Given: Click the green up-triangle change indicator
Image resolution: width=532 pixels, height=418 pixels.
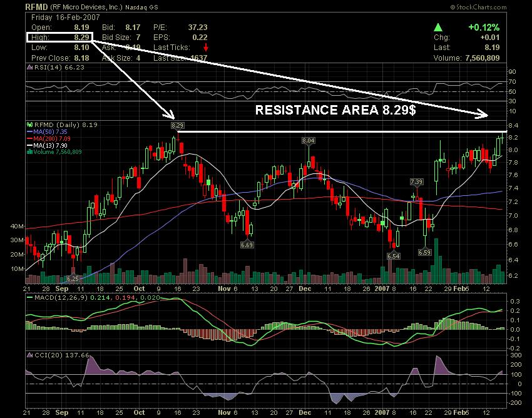Looking at the screenshot, I should [438, 27].
